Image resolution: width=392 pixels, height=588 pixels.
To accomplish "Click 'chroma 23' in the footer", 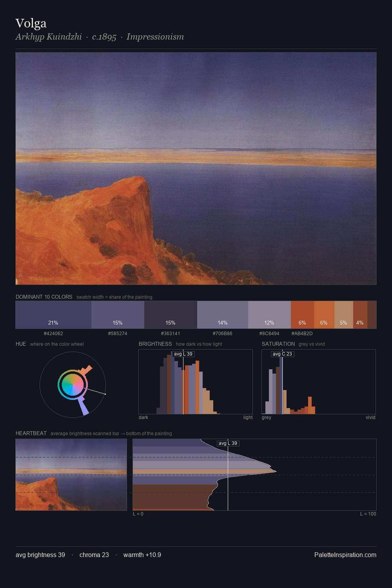I will (x=94, y=555).
